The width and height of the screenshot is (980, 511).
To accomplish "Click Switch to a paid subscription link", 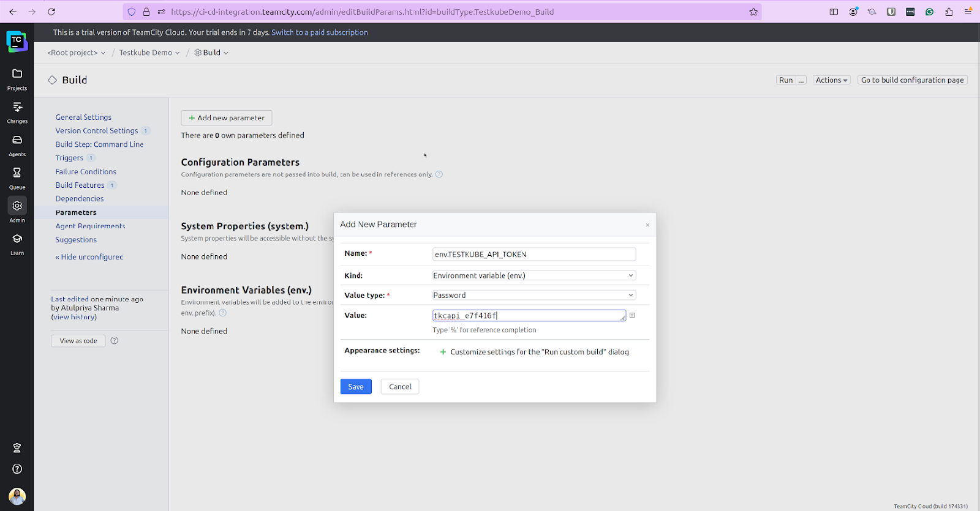I will point(320,32).
